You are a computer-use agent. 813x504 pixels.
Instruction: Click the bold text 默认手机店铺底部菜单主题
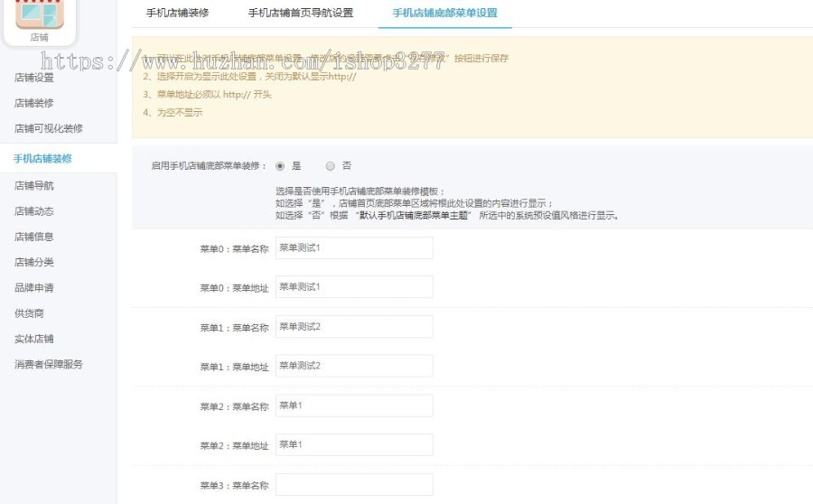point(413,215)
